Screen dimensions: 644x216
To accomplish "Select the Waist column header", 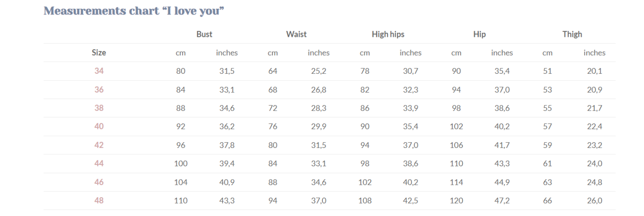I will tap(296, 34).
